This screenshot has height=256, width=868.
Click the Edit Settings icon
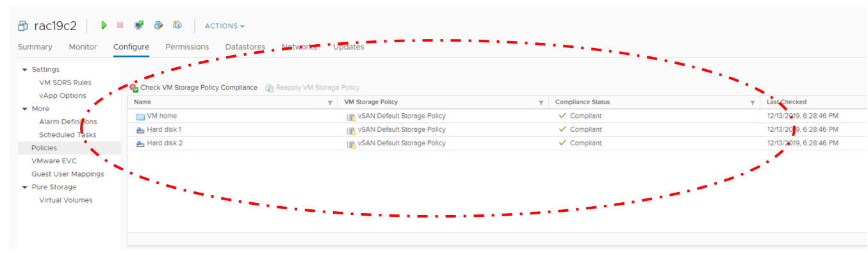point(158,26)
